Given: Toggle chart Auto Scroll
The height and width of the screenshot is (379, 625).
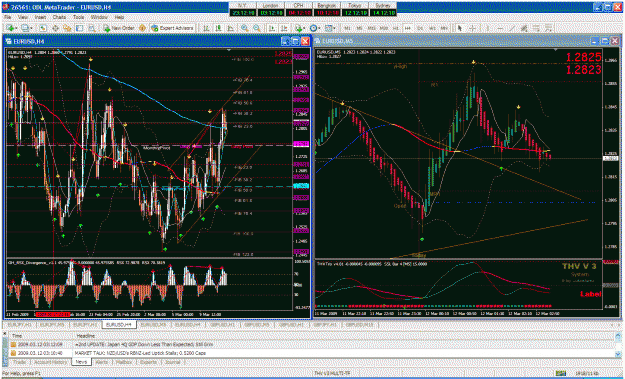Looking at the screenshot, I should point(271,28).
